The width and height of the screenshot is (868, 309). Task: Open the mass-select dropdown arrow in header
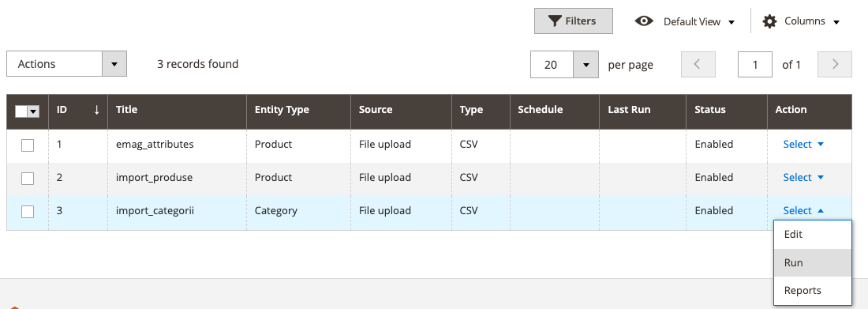(33, 111)
